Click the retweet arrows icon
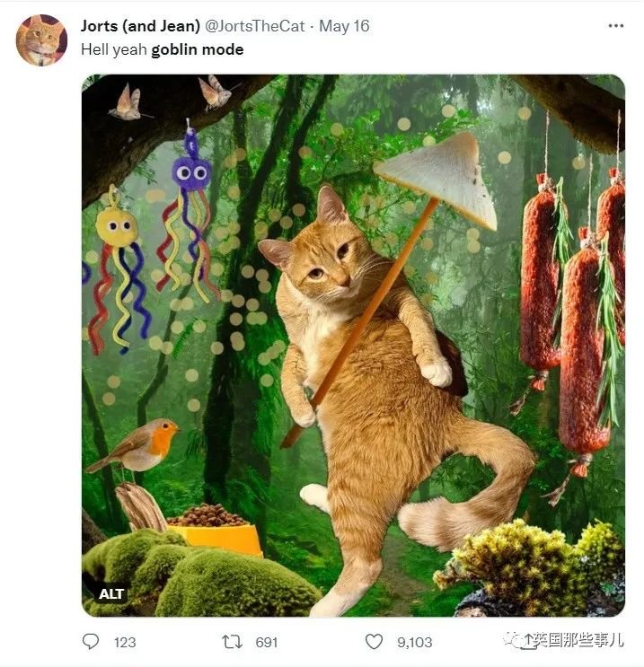This screenshot has height=667, width=644. pos(232,642)
